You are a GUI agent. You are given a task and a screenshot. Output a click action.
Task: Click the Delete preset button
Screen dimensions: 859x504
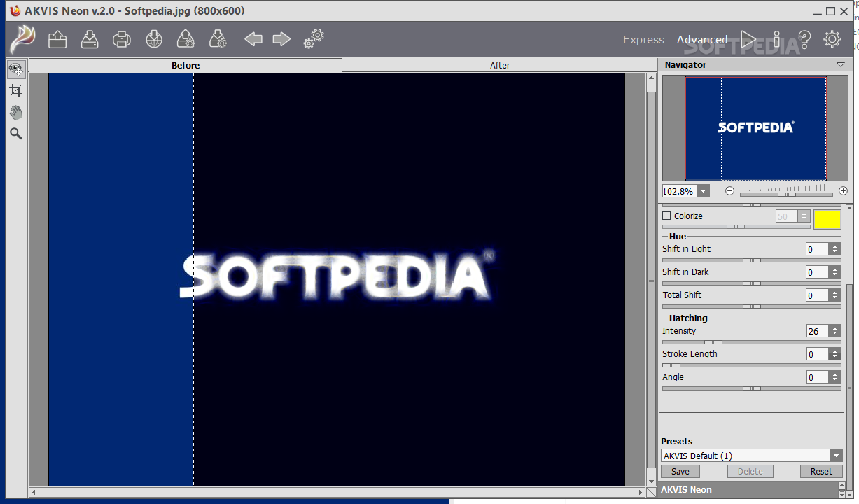(x=750, y=471)
